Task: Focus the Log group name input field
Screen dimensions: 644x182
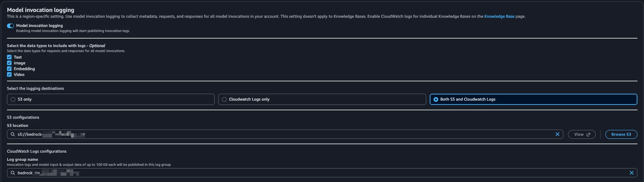Action: click(x=322, y=173)
